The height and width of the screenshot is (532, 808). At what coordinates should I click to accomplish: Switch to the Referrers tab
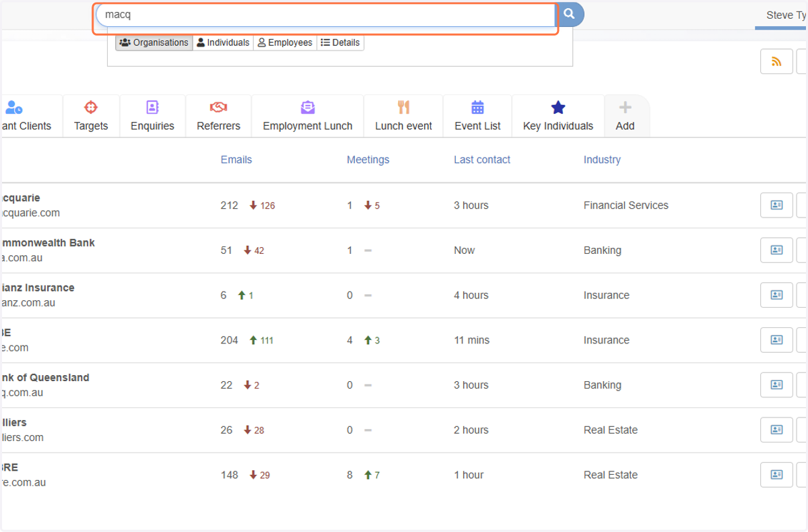(x=218, y=117)
